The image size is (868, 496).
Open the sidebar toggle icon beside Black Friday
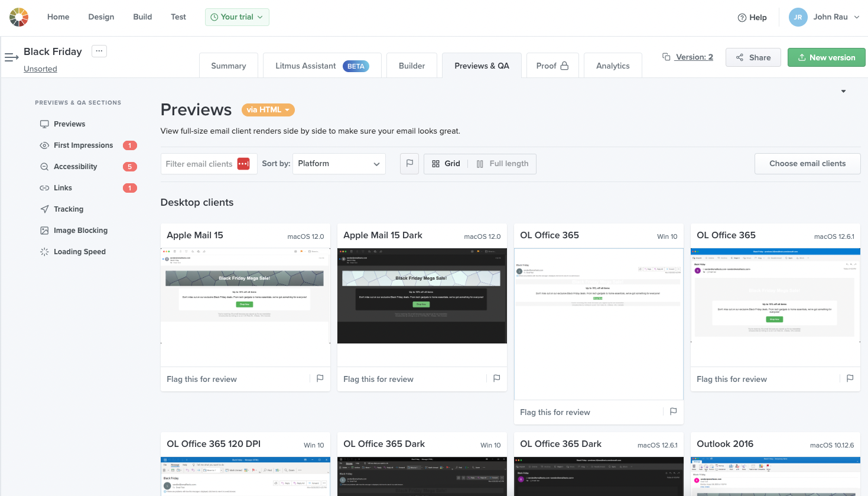point(12,57)
